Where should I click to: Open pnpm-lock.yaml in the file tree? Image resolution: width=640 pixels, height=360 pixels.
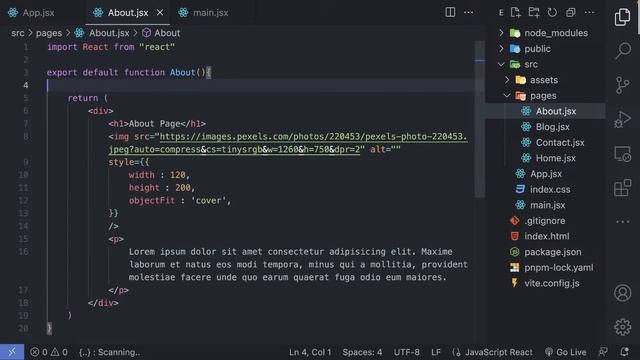545,268
